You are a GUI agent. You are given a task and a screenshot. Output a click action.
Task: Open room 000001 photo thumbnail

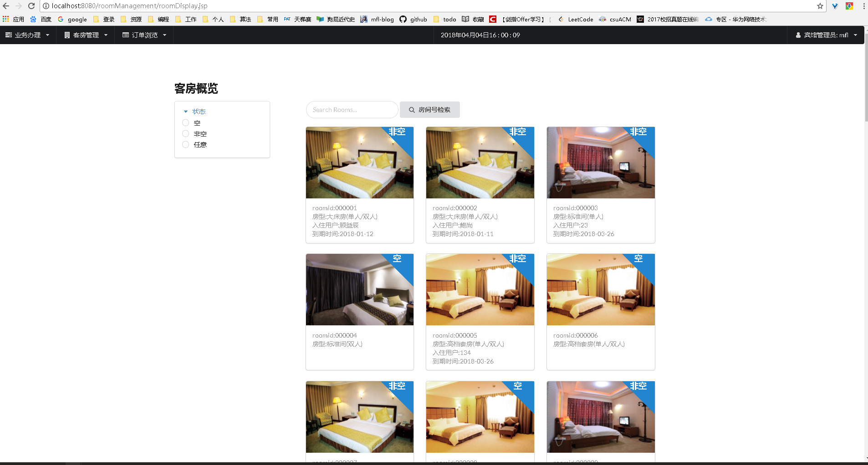pyautogui.click(x=360, y=162)
